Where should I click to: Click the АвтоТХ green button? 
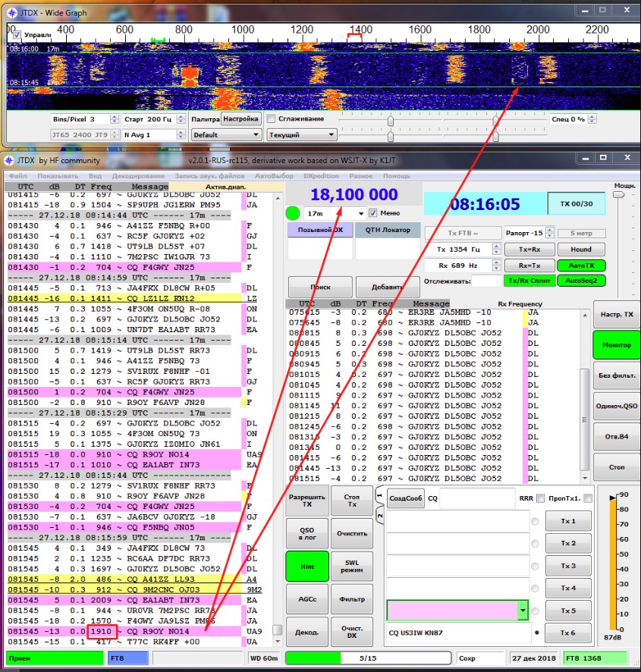pos(580,265)
